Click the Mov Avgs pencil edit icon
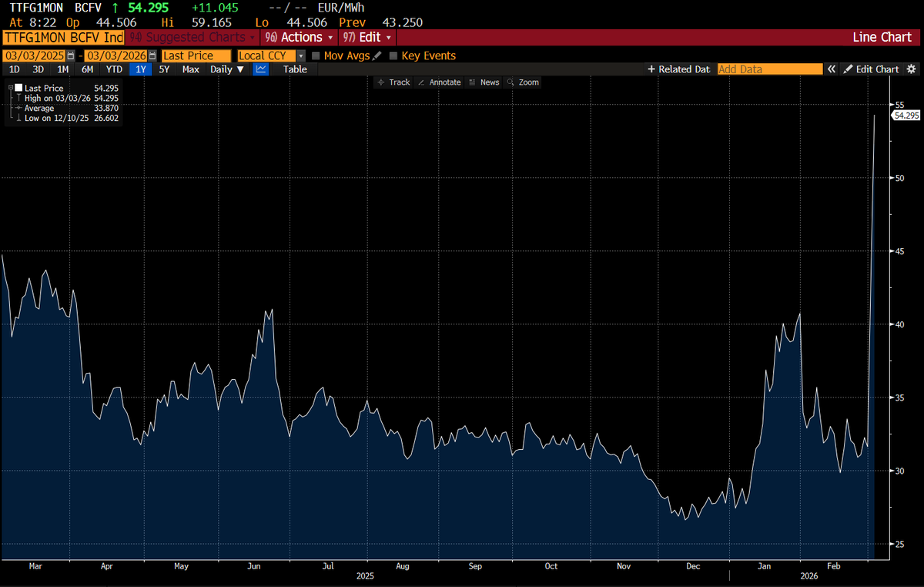The image size is (924, 587). pos(377,55)
